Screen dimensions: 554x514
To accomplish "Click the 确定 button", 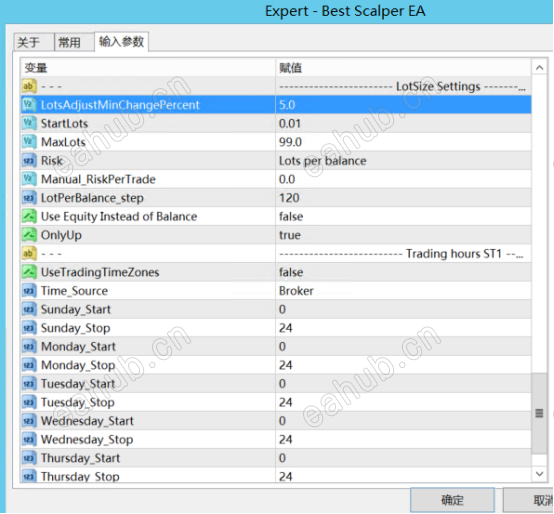I will point(452,500).
